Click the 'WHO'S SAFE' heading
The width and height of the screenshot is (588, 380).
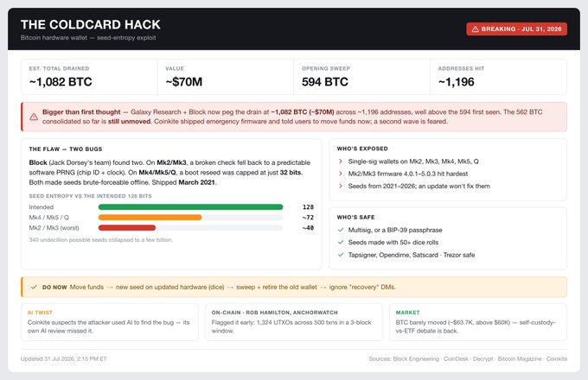click(355, 217)
